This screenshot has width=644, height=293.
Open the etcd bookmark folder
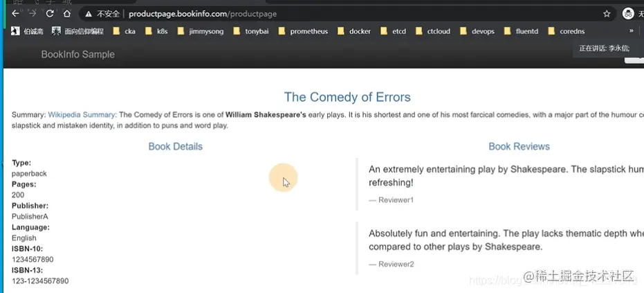pos(393,31)
